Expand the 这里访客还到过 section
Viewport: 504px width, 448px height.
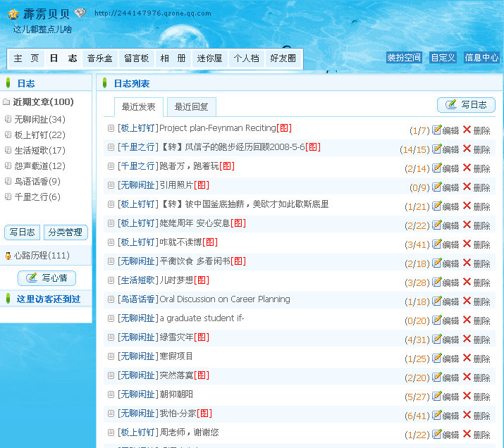point(7,299)
